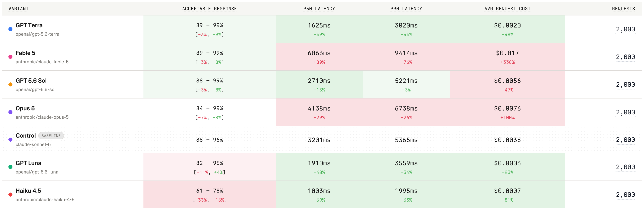Click the pink dot next to Fable 5

click(10, 57)
